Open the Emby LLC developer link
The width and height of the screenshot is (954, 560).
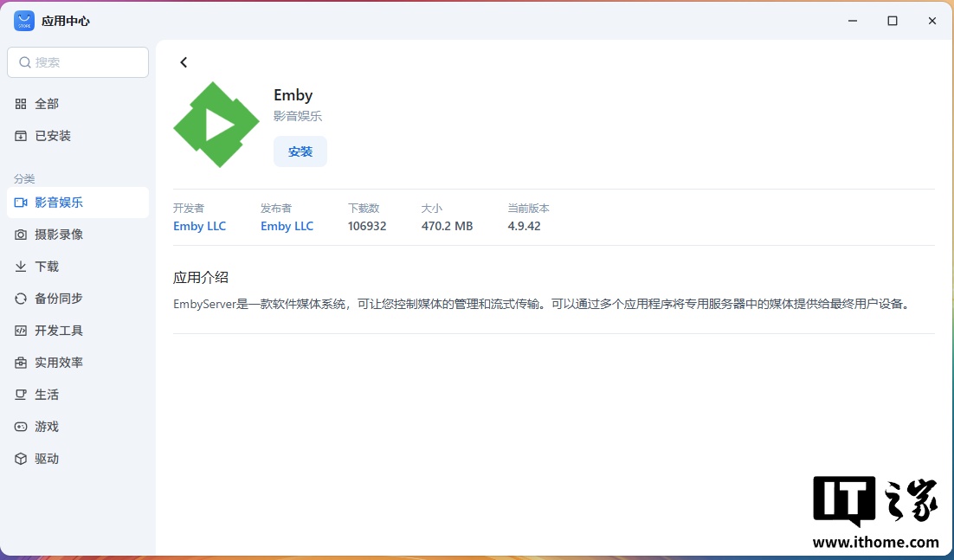point(199,226)
